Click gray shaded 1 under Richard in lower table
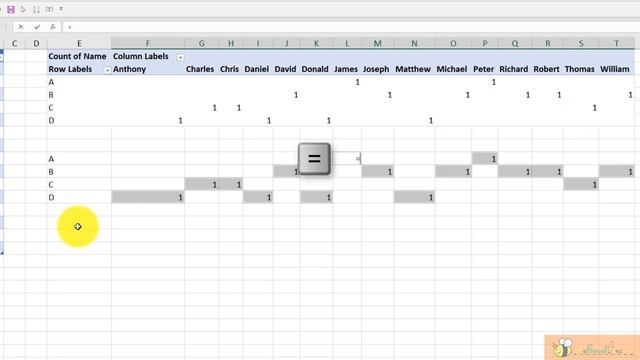 coord(515,171)
